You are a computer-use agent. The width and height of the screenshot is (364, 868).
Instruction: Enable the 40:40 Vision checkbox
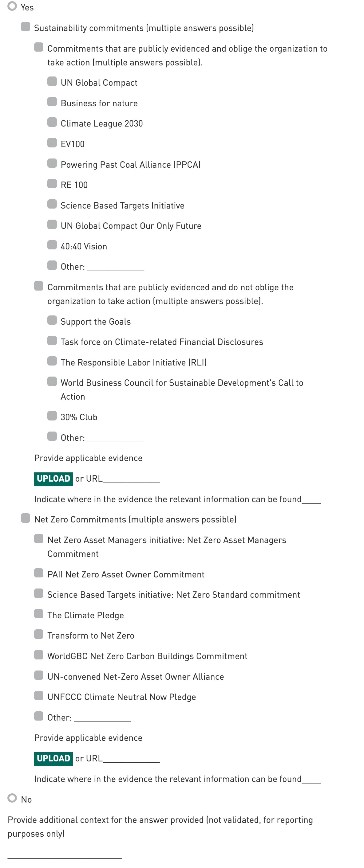[52, 245]
